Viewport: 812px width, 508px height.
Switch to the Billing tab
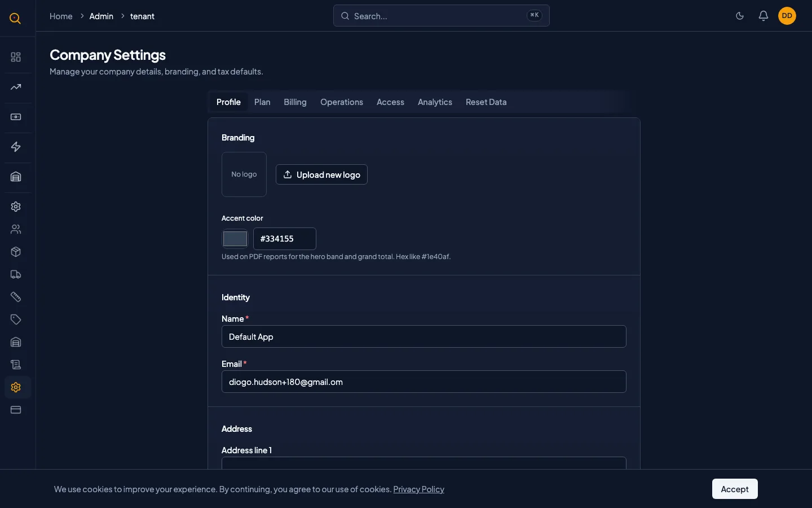coord(295,102)
